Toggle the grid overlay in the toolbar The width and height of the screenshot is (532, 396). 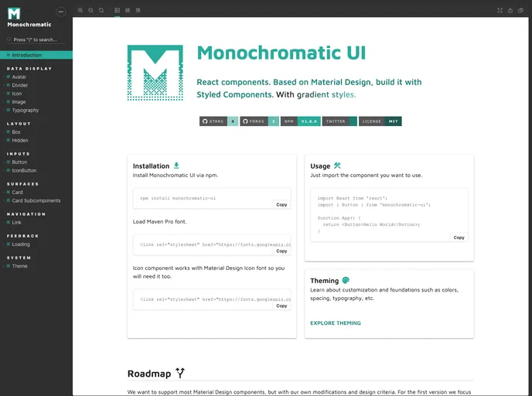[128, 10]
